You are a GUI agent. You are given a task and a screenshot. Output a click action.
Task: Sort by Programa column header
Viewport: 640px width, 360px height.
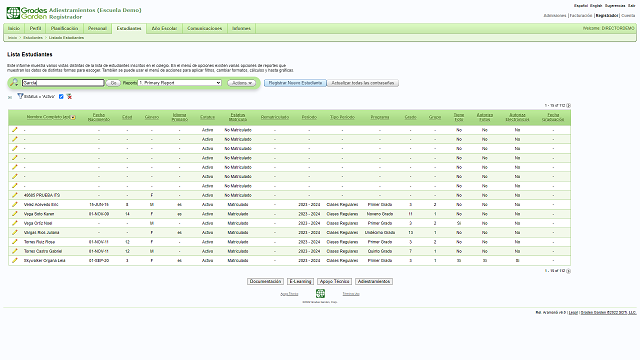380,117
